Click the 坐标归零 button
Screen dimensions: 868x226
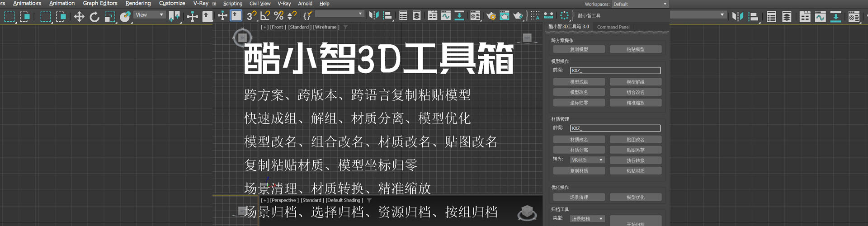(579, 103)
